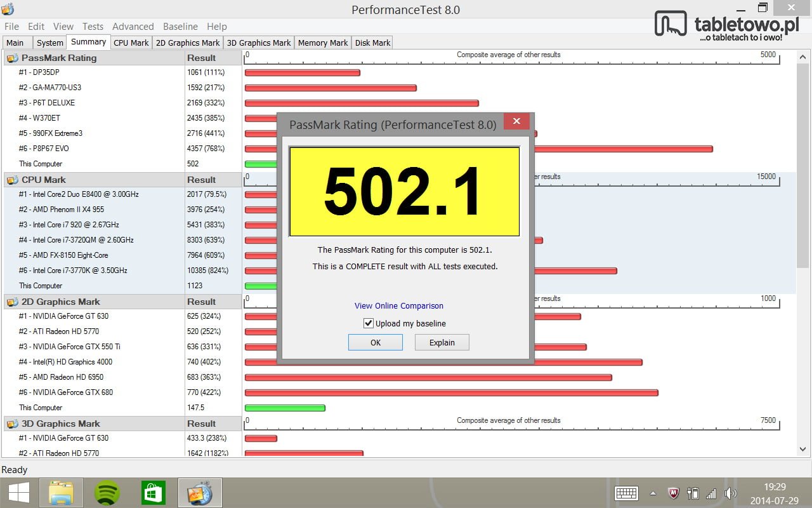Viewport: 812px width, 508px height.
Task: Open Spotify from the taskbar
Action: coord(107,493)
